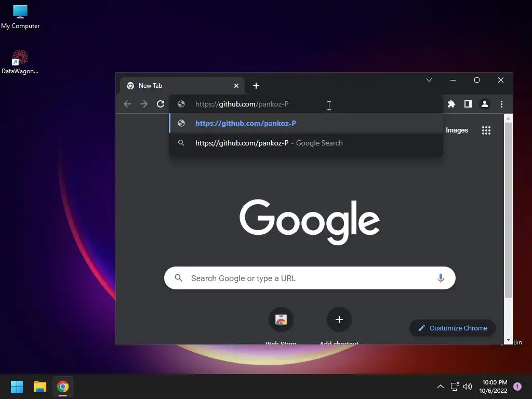
Task: Open the clock and date 10:00 PM
Action: click(x=494, y=387)
